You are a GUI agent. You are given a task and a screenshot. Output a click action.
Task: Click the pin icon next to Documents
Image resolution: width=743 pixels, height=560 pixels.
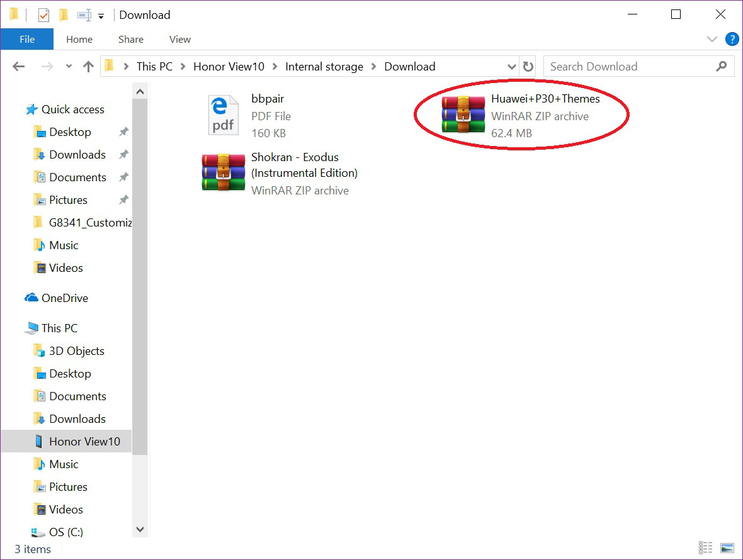tap(123, 177)
